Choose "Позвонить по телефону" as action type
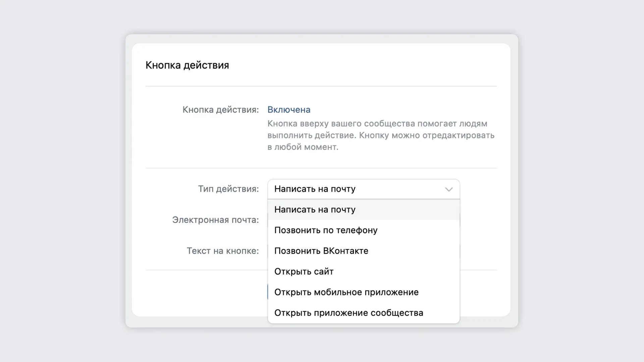Image resolution: width=644 pixels, height=362 pixels. click(x=326, y=230)
